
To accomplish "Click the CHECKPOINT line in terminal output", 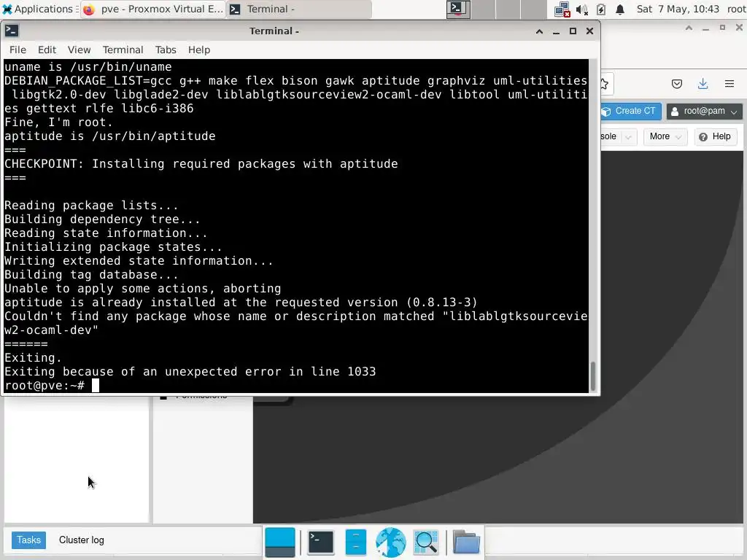I will click(x=201, y=164).
